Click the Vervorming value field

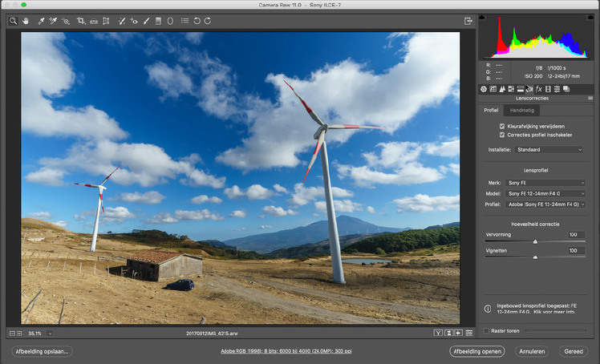click(576, 234)
